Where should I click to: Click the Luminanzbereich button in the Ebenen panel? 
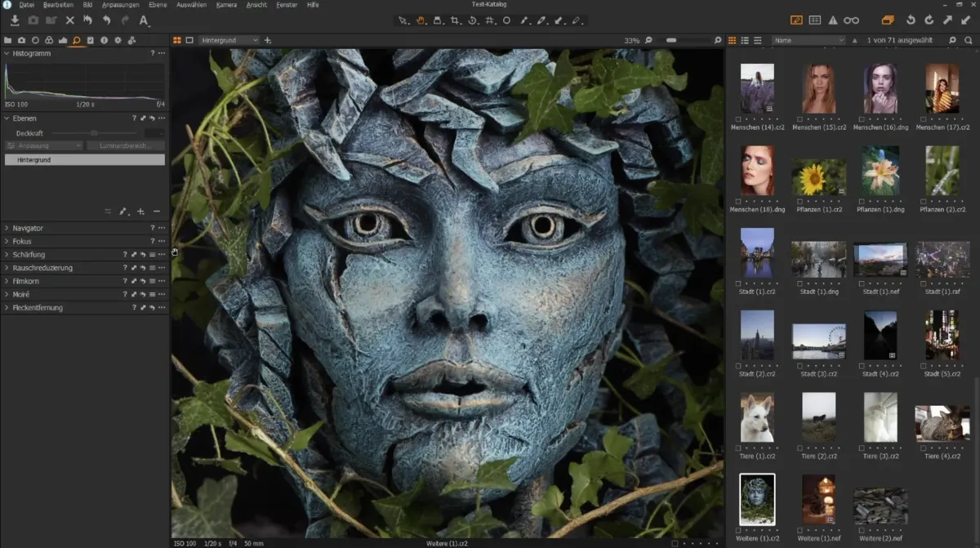pos(126,145)
